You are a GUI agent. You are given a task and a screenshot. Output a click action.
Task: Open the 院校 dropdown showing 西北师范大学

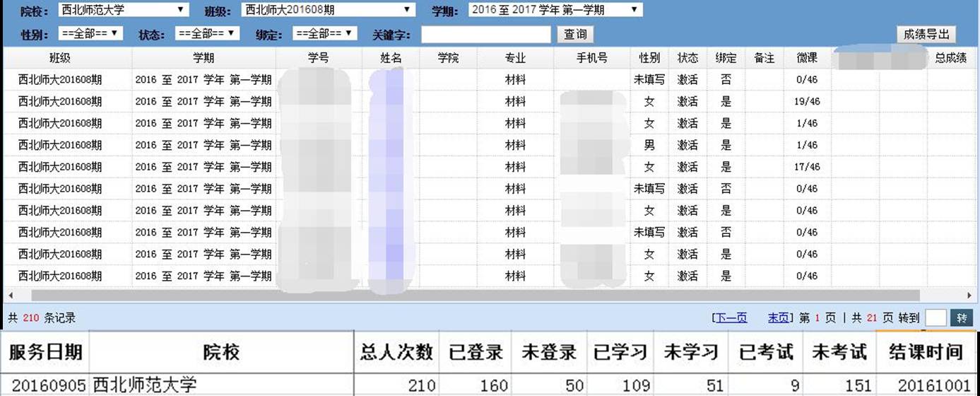pyautogui.click(x=123, y=10)
